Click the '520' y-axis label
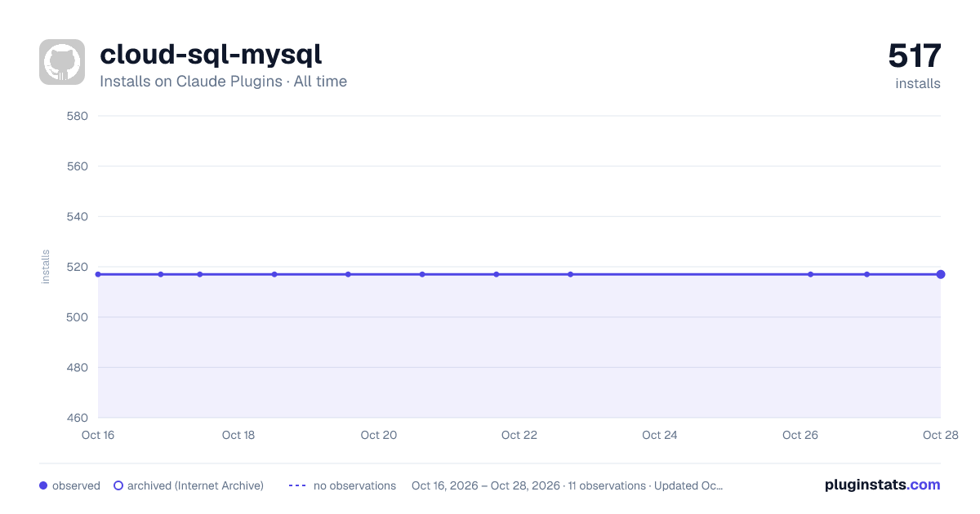 click(x=78, y=267)
